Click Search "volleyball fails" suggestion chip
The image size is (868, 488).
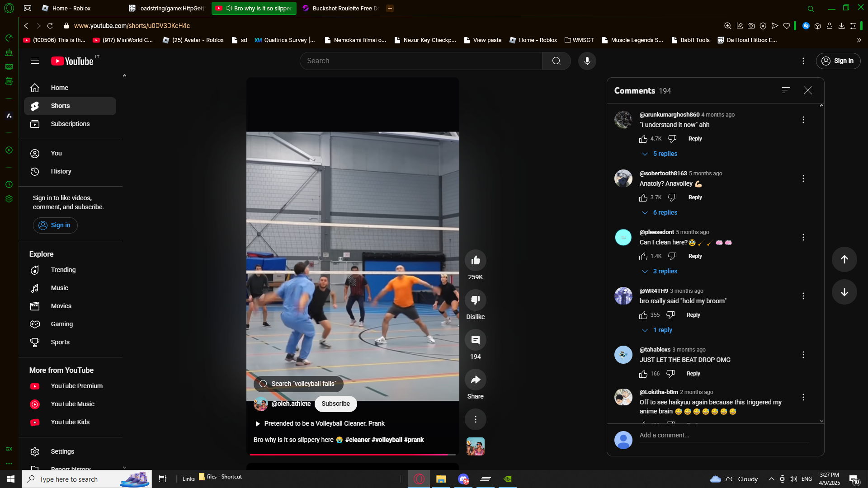click(298, 384)
